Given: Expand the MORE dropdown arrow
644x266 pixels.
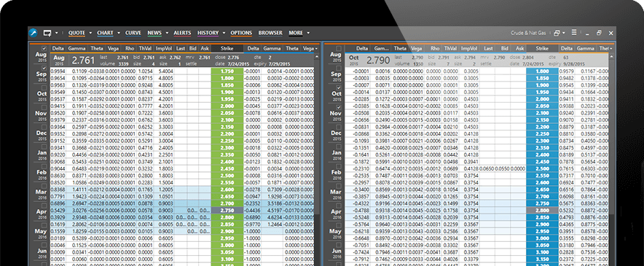Looking at the screenshot, I should pyautogui.click(x=308, y=33).
